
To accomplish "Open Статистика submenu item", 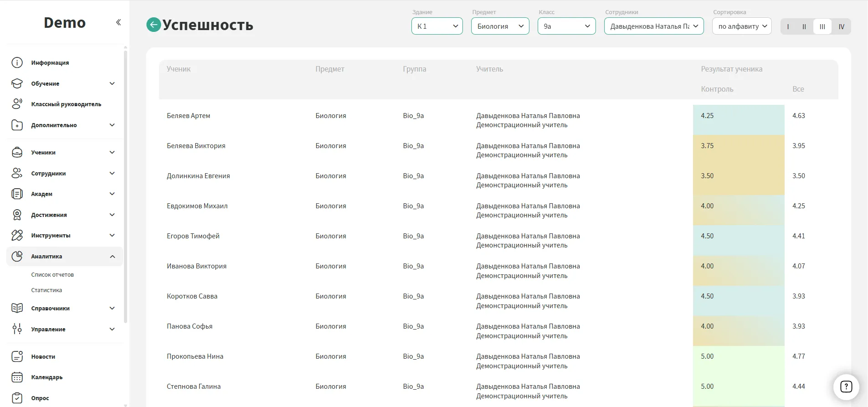I will coord(46,290).
